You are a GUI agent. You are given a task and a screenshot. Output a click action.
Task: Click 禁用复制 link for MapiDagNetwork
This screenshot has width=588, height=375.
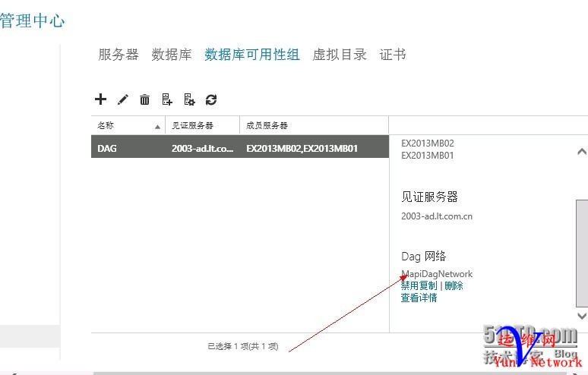pyautogui.click(x=419, y=286)
